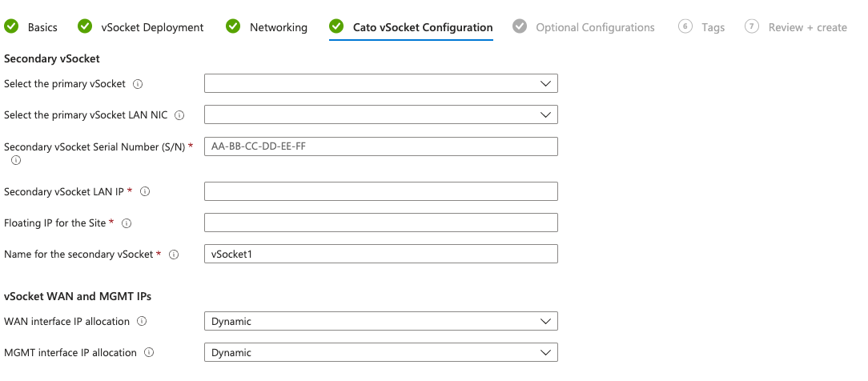Click info icon under Secondary vSocket Serial Number
Screen dimensions: 868x381
point(16,160)
